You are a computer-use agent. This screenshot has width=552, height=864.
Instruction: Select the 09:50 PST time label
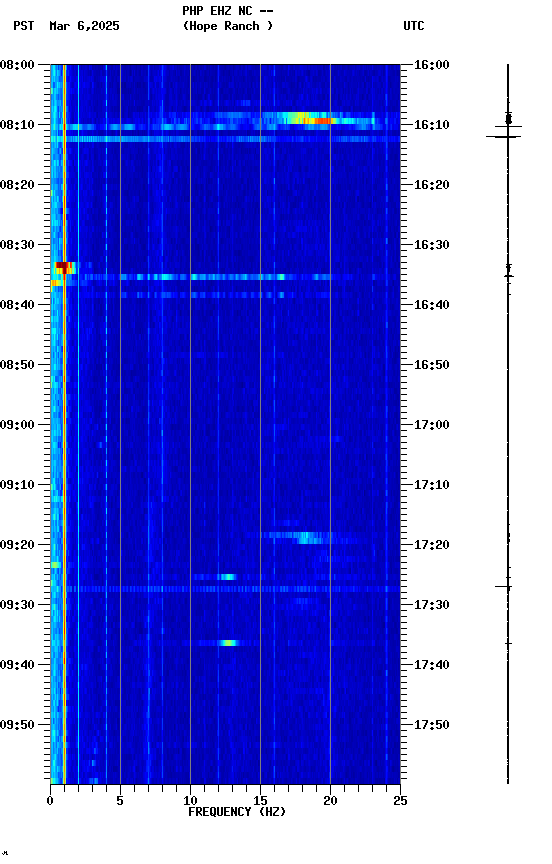(17, 725)
